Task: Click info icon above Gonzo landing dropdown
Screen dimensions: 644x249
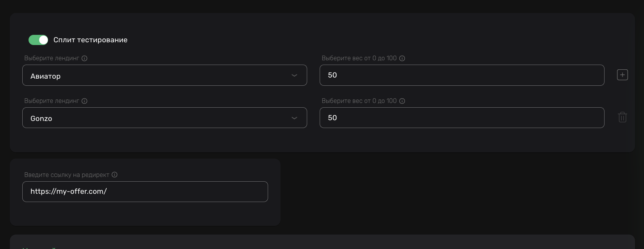Action: [84, 101]
